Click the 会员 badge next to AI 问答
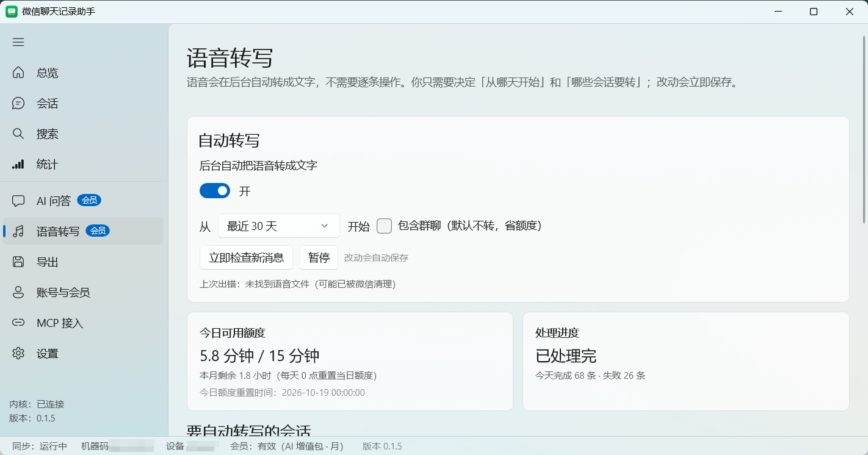This screenshot has height=455, width=868. 89,200
